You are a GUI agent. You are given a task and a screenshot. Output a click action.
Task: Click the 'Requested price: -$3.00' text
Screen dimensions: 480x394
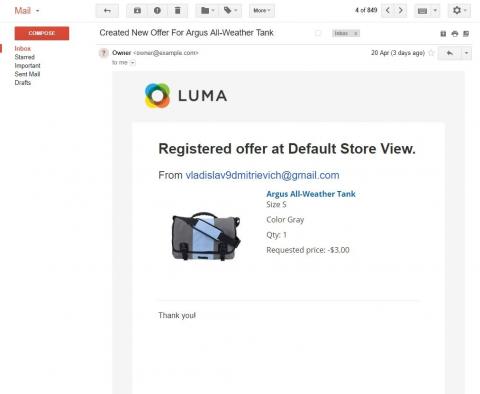click(x=308, y=250)
